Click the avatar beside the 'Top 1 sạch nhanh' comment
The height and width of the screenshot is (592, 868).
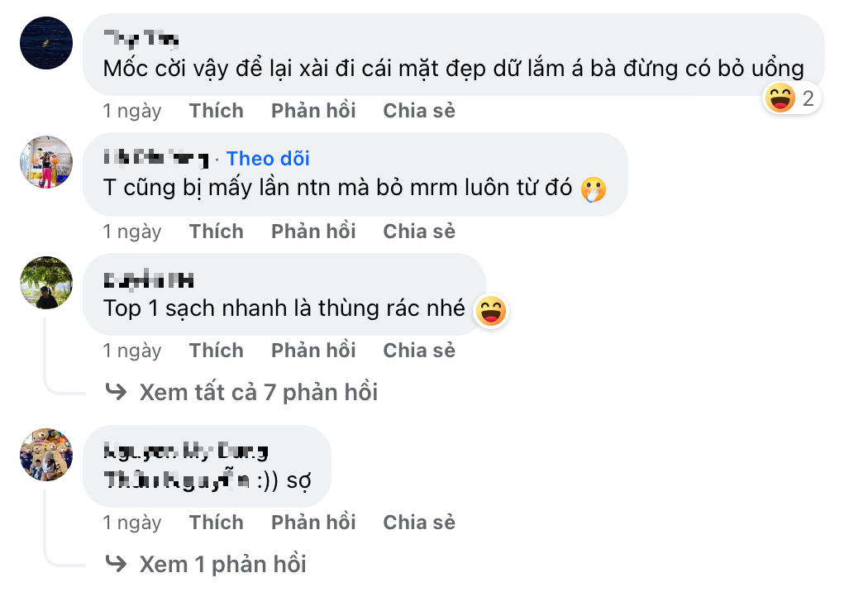click(46, 282)
